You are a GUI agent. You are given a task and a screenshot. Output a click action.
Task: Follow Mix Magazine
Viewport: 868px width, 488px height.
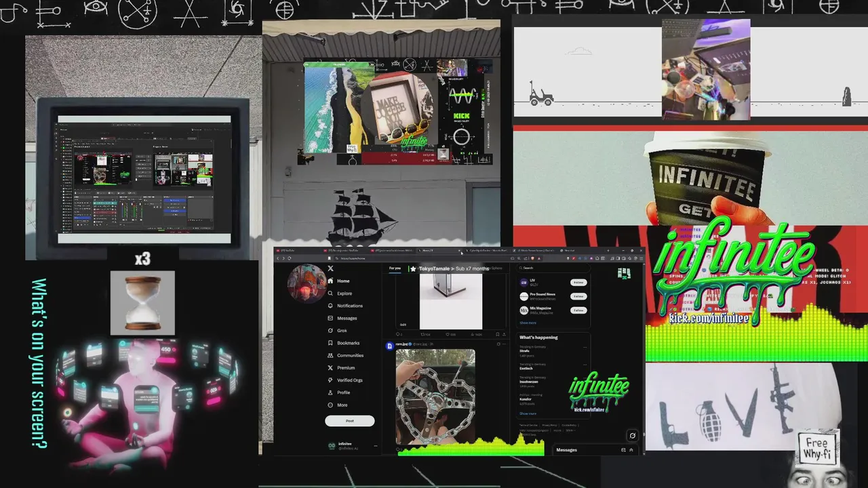click(578, 310)
